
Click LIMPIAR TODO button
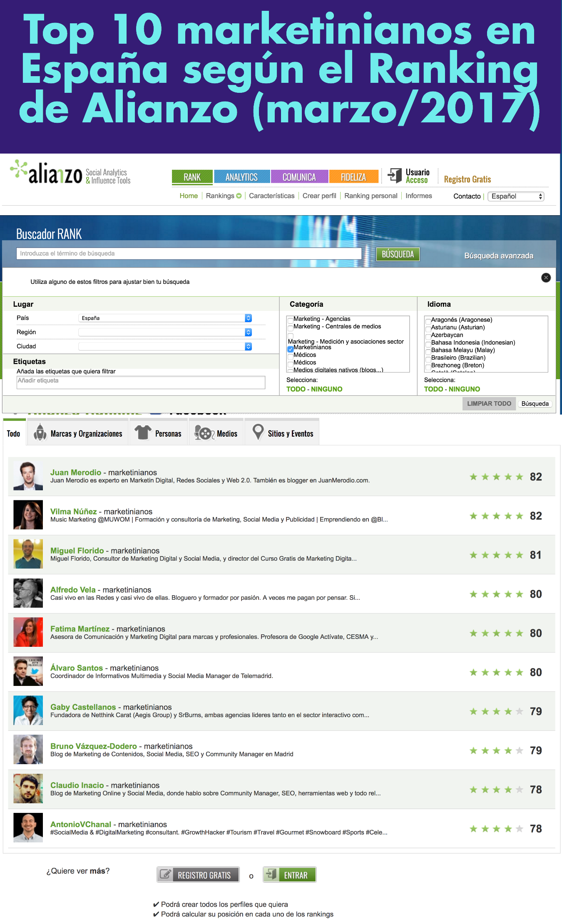(489, 404)
